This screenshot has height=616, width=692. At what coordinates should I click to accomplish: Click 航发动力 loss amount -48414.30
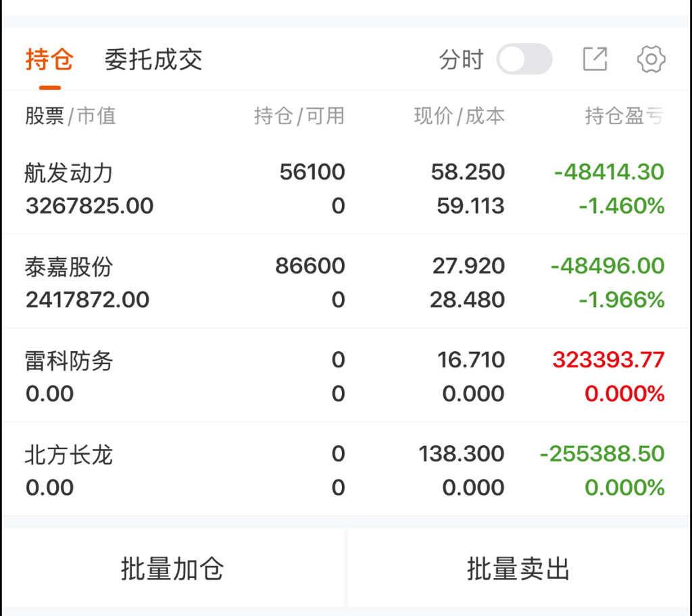click(609, 172)
